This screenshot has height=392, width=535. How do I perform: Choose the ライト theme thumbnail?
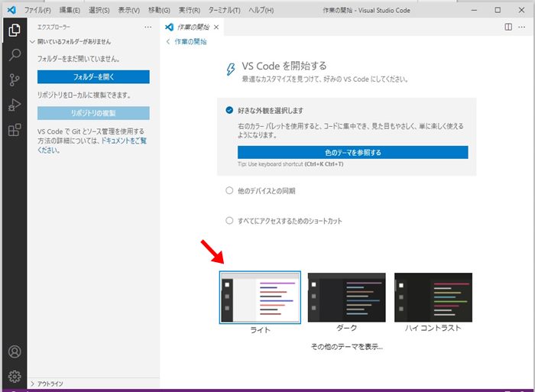(260, 297)
